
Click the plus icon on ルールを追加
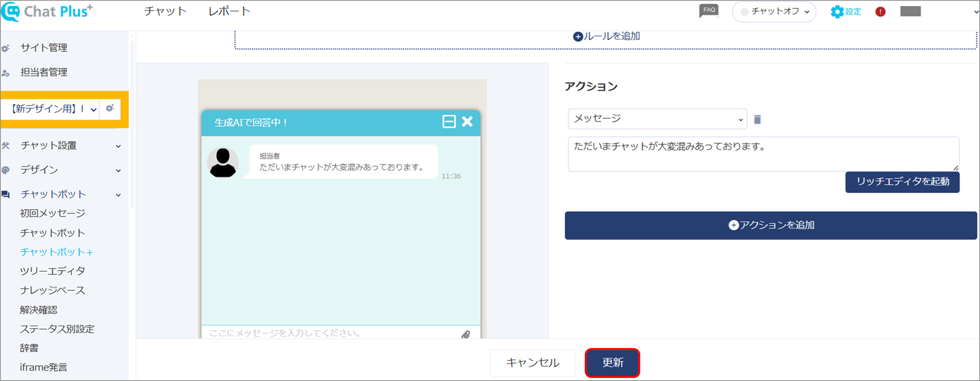click(578, 37)
